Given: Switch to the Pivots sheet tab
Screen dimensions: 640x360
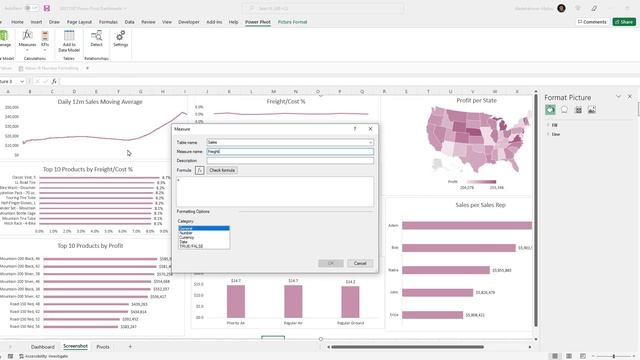Looking at the screenshot, I should 103,347.
